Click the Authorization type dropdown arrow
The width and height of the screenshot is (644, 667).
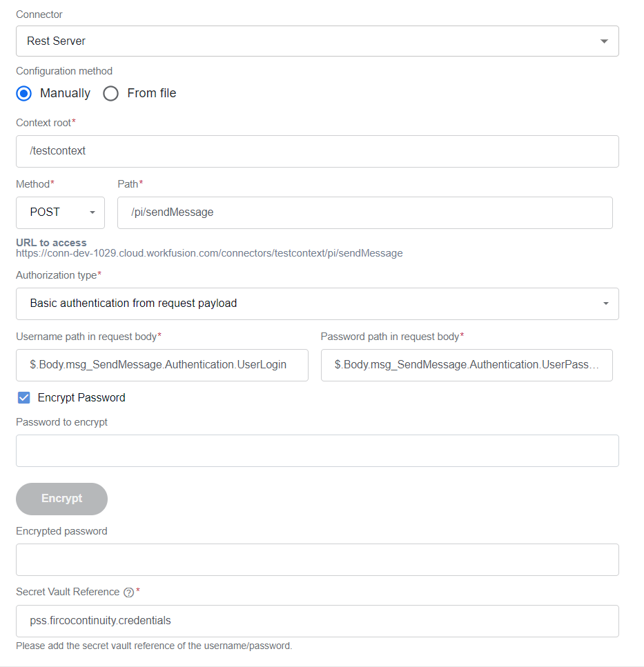click(x=606, y=303)
